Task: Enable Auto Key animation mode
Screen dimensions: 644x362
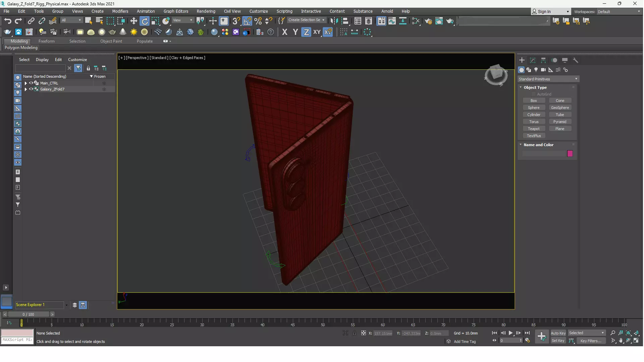Action: tap(558, 333)
